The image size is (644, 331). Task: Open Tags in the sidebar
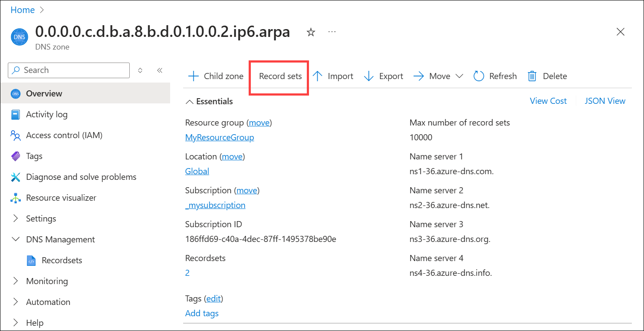click(34, 156)
